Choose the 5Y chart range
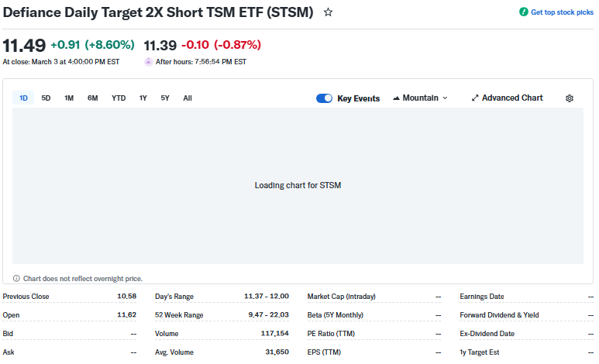 (x=165, y=98)
